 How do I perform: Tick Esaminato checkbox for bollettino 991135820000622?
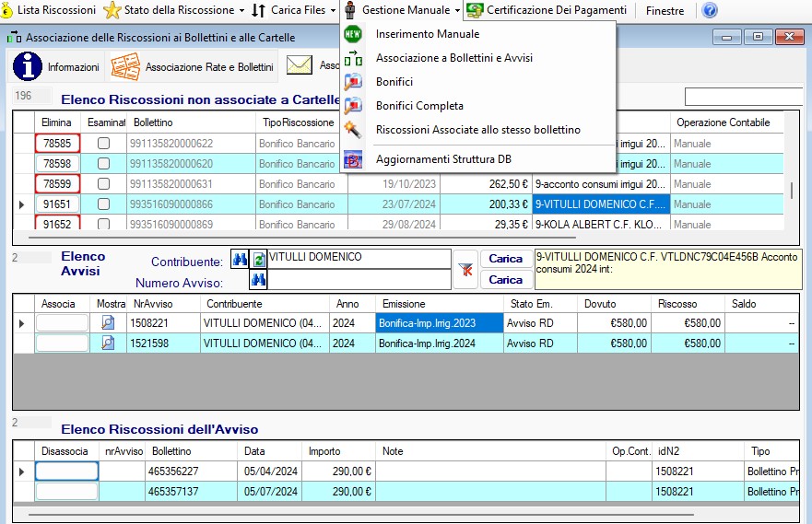pos(103,144)
